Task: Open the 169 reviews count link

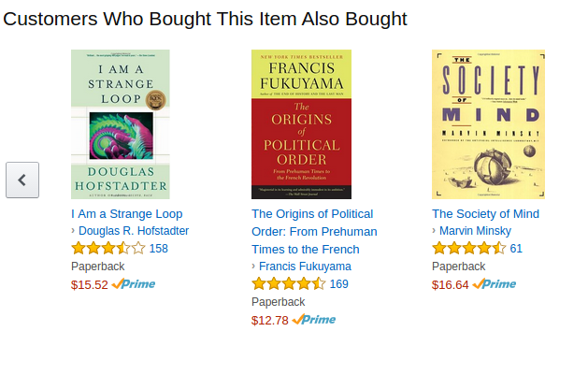Action: [339, 284]
